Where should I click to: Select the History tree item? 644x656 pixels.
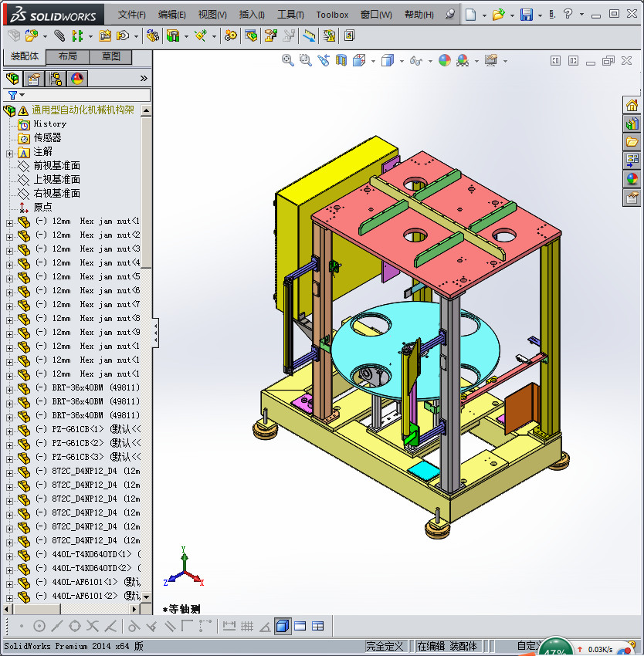50,123
